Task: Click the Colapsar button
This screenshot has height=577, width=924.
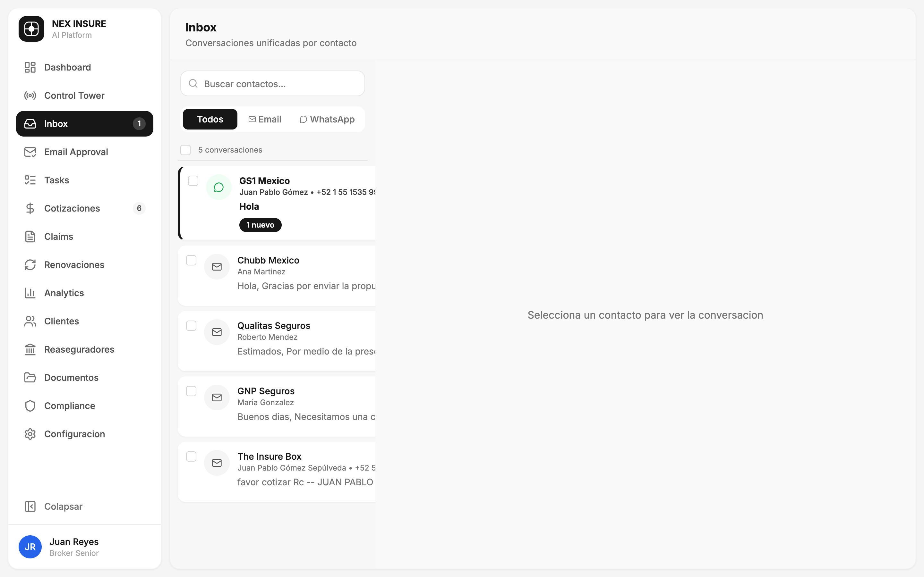Action: (53, 506)
